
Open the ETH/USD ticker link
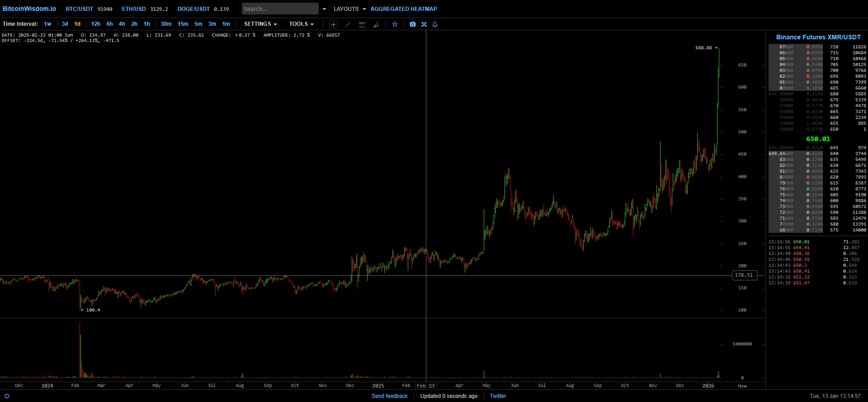[x=145, y=9]
